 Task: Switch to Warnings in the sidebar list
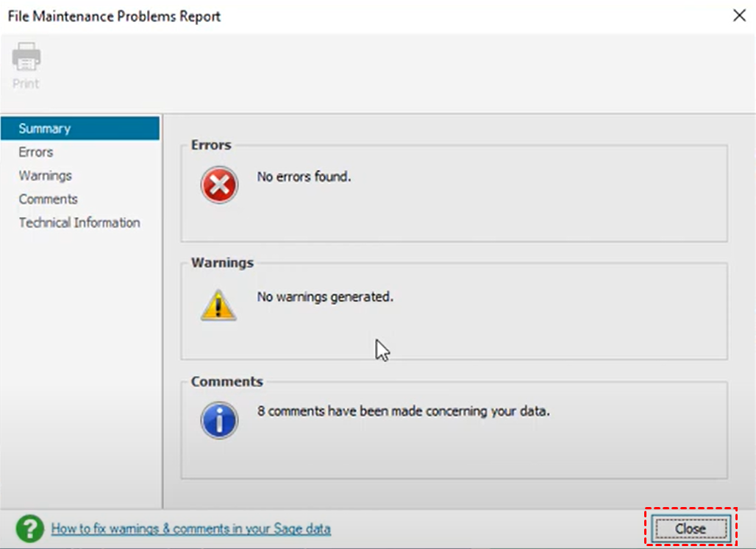coord(46,176)
